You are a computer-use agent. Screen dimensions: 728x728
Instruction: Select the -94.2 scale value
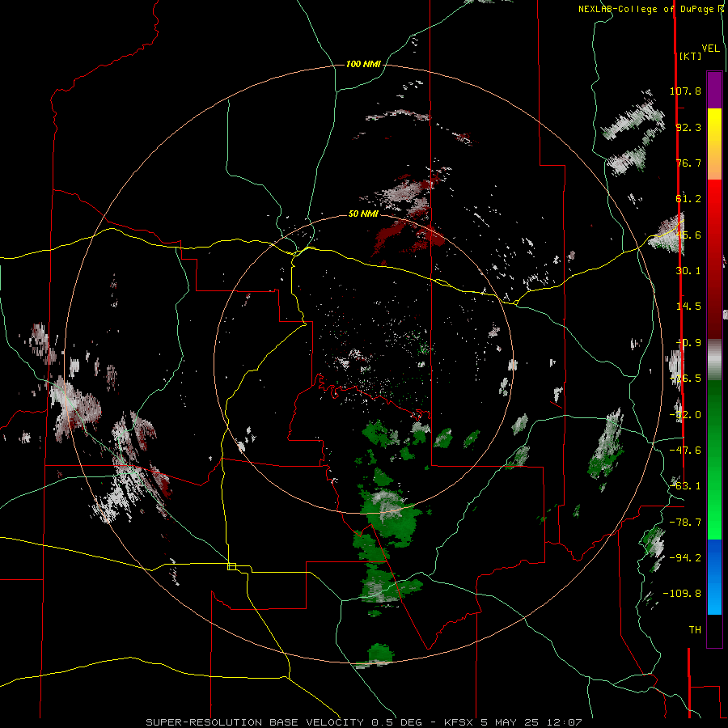coord(685,558)
